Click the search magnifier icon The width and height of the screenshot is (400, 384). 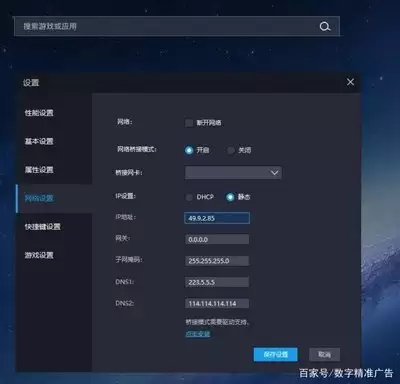[x=325, y=26]
